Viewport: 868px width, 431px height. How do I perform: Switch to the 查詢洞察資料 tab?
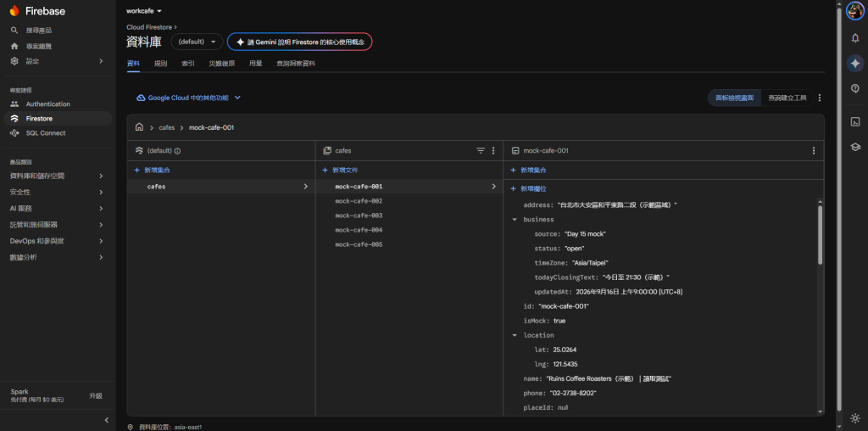296,64
